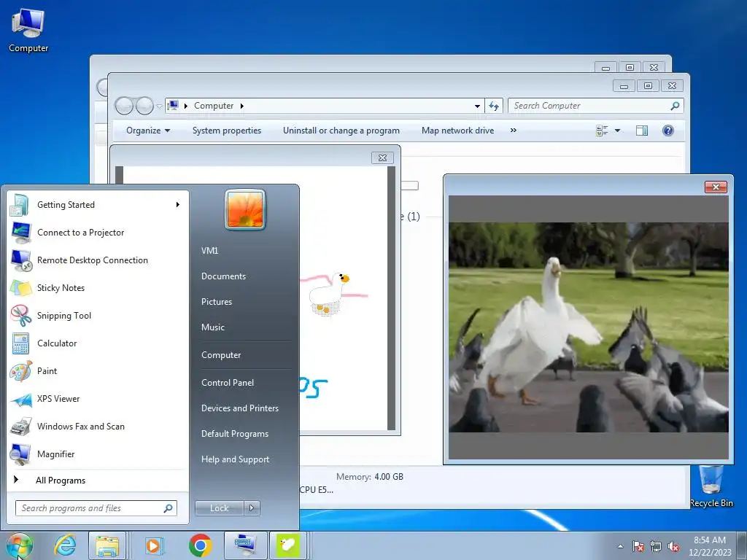
Task: Click the Getting Started icon
Action: [x=20, y=205]
